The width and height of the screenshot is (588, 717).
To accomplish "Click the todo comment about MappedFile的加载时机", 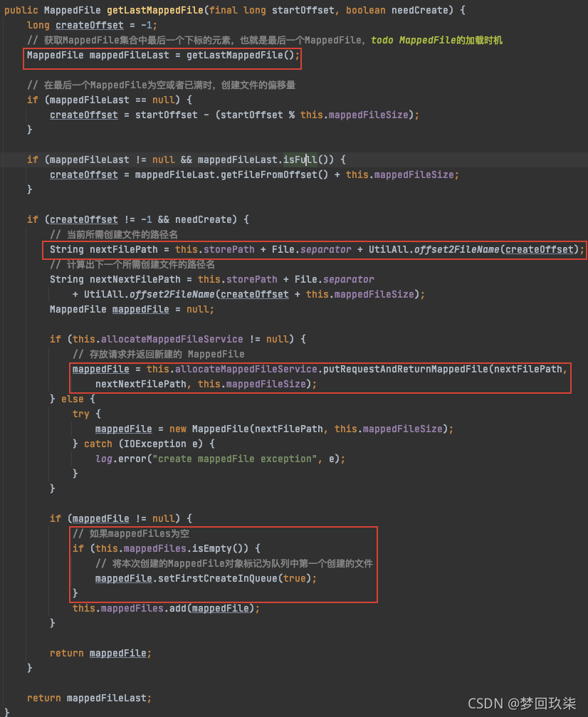I will [x=436, y=41].
